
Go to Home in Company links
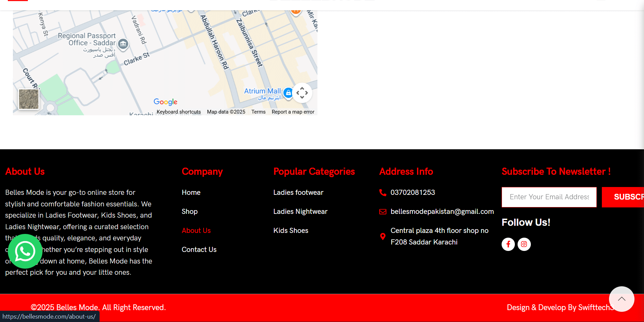tap(191, 192)
